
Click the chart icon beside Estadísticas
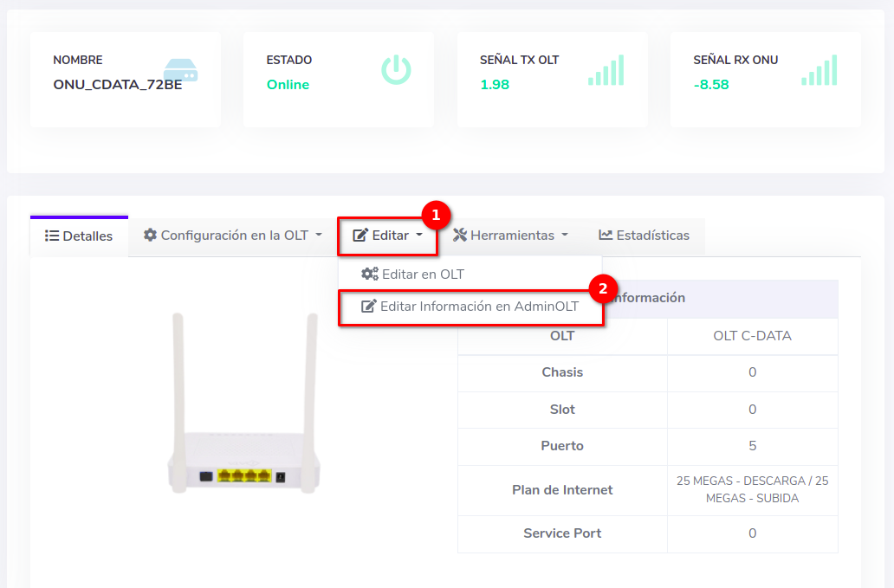[x=606, y=236]
